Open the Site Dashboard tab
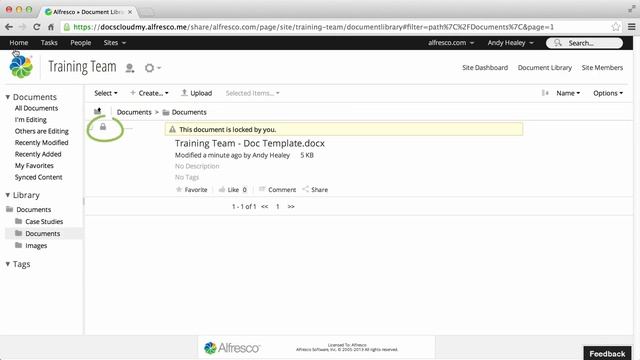The image size is (640, 360). coord(485,68)
